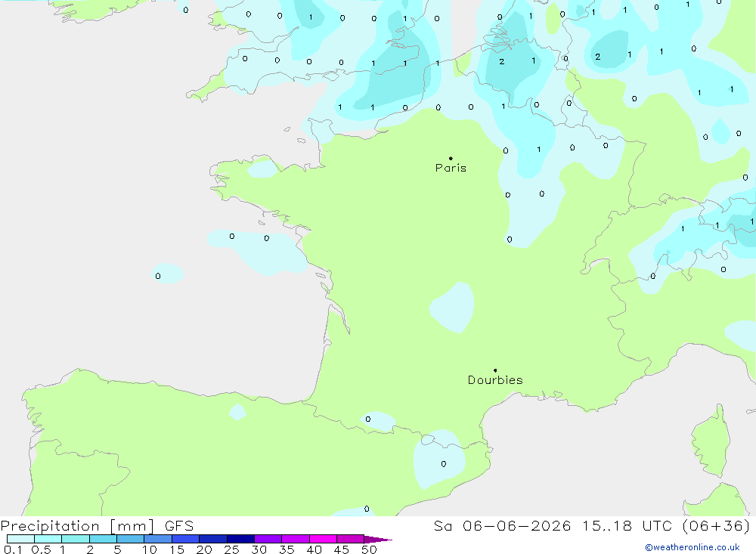Click the 15 legend scale label
756x554 pixels.
[x=177, y=549]
